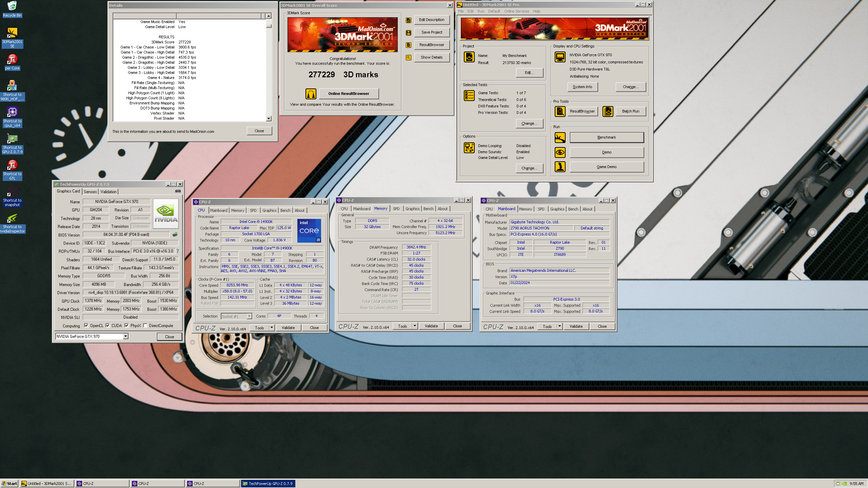This screenshot has height=488, width=868.
Task: Toggle the DirectCompute checkbox in GPU-Z
Action: [x=145, y=326]
